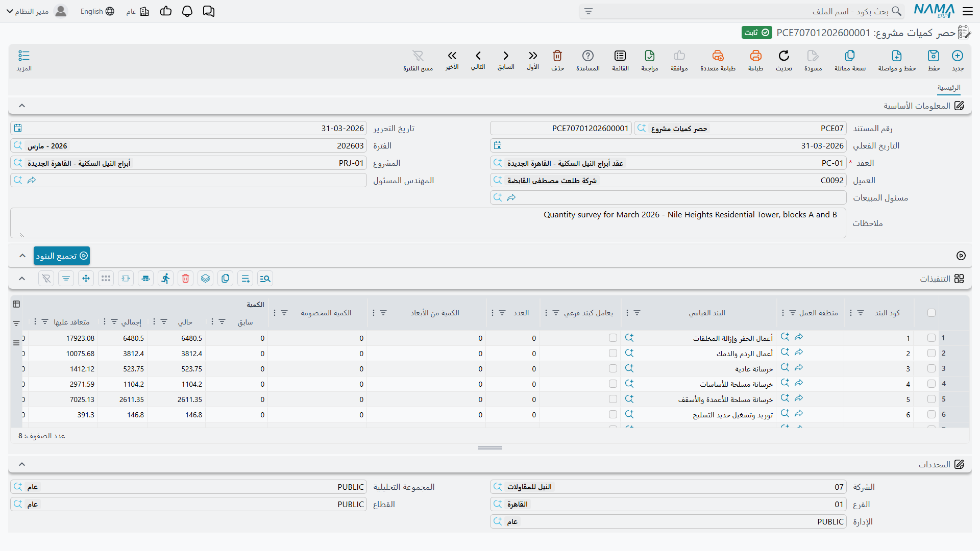Switch to the الرئيسية tab
Image resolution: width=980 pixels, height=551 pixels.
click(x=949, y=88)
